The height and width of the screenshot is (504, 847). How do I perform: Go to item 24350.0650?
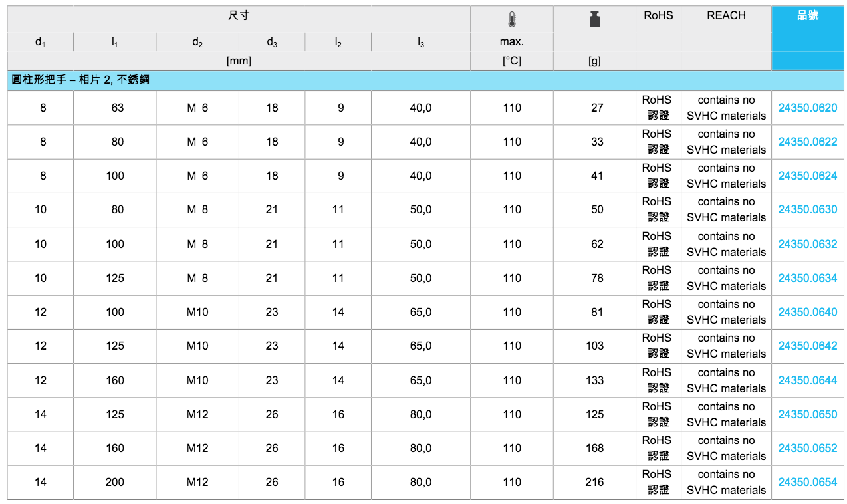[x=807, y=414]
